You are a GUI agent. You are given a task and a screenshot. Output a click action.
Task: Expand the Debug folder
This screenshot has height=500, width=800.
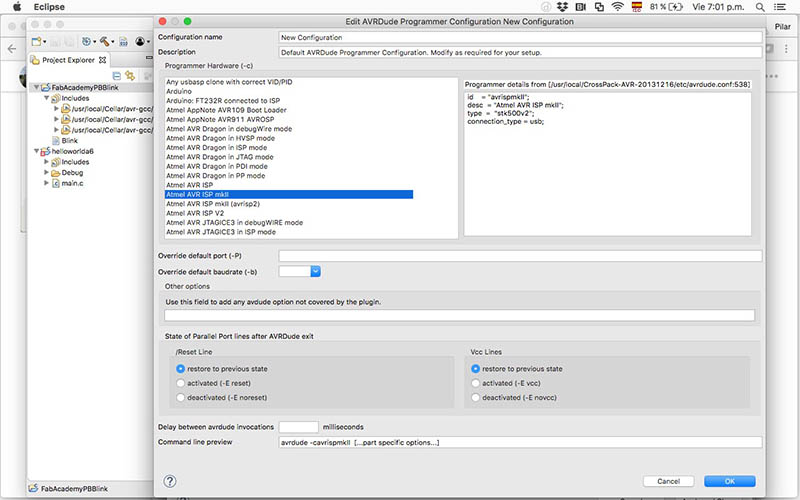coord(46,172)
